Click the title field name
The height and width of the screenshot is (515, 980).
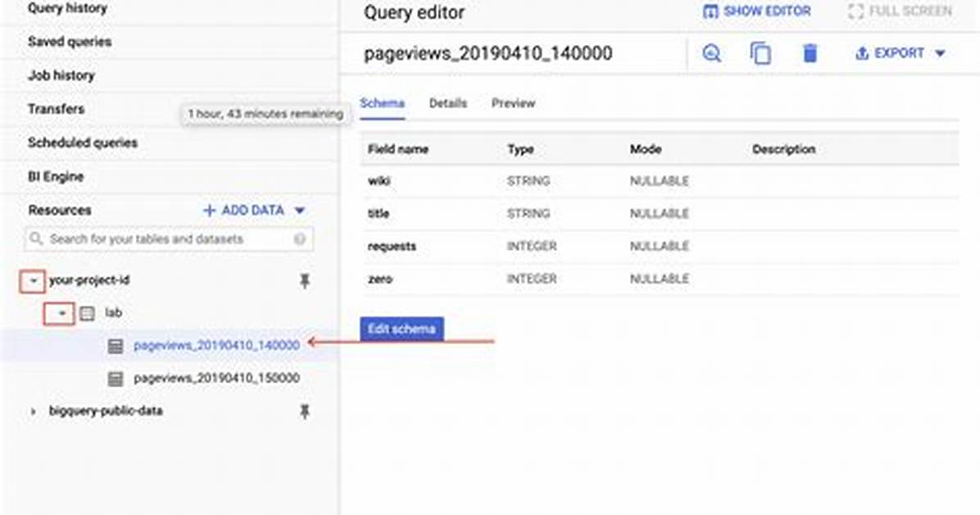(378, 213)
